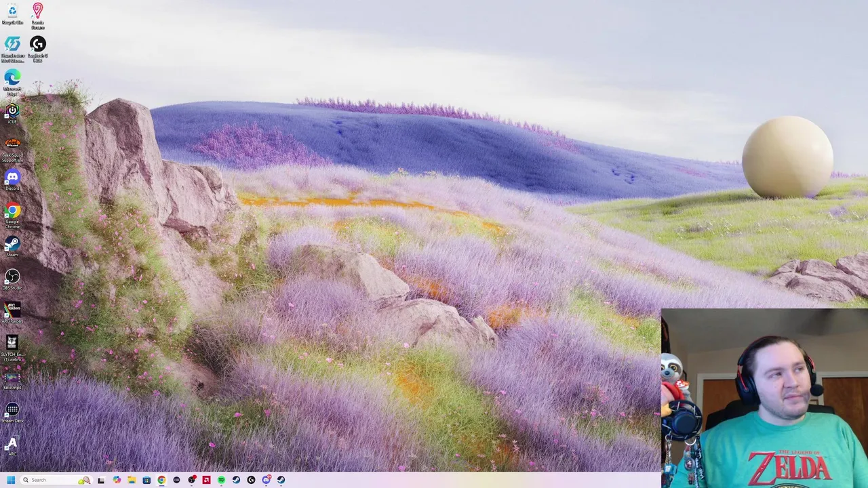Select the Steam desktop shortcut
The width and height of the screenshot is (868, 488).
[12, 246]
